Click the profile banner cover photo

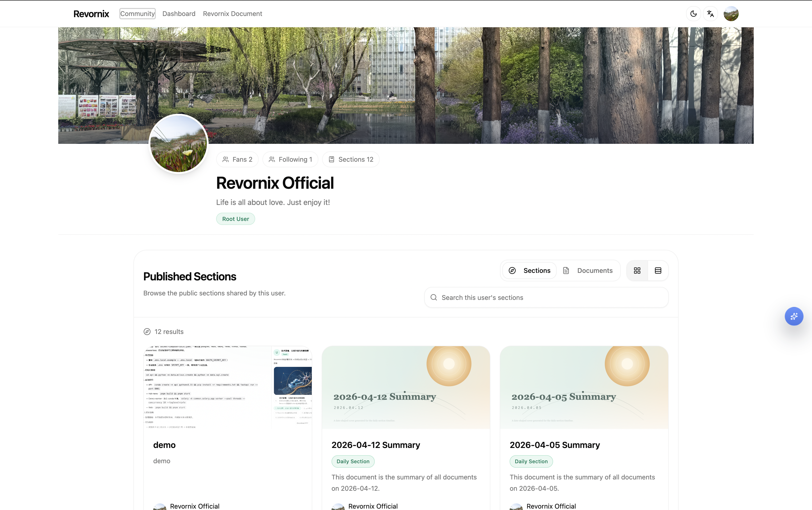click(x=406, y=85)
